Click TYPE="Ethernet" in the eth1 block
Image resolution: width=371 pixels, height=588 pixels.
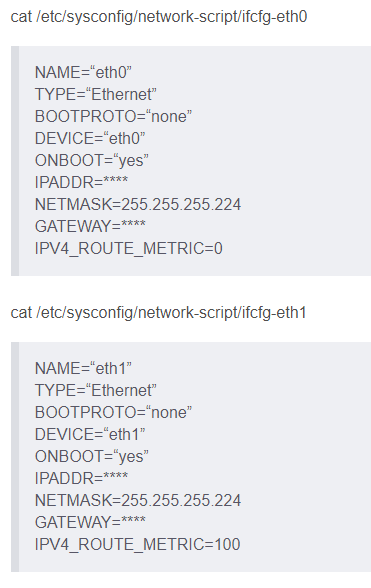[96, 390]
